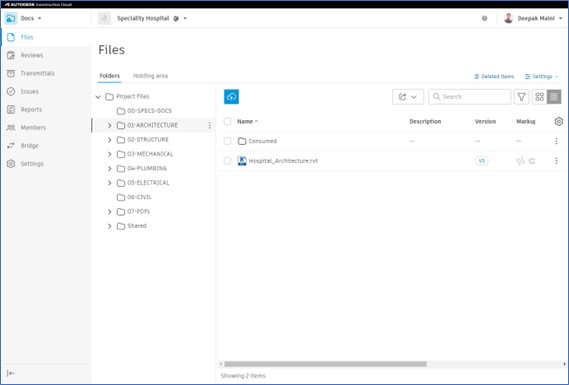Open the Speciality Hospital project dropdown arrow

185,19
